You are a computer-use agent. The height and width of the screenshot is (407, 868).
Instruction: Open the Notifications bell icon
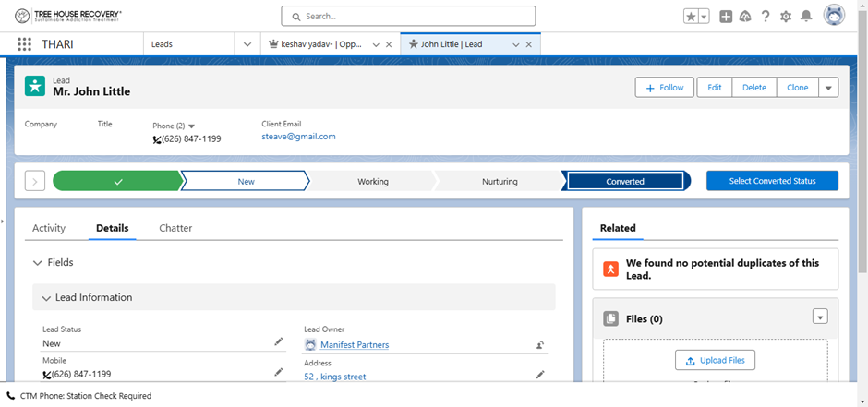click(x=806, y=17)
